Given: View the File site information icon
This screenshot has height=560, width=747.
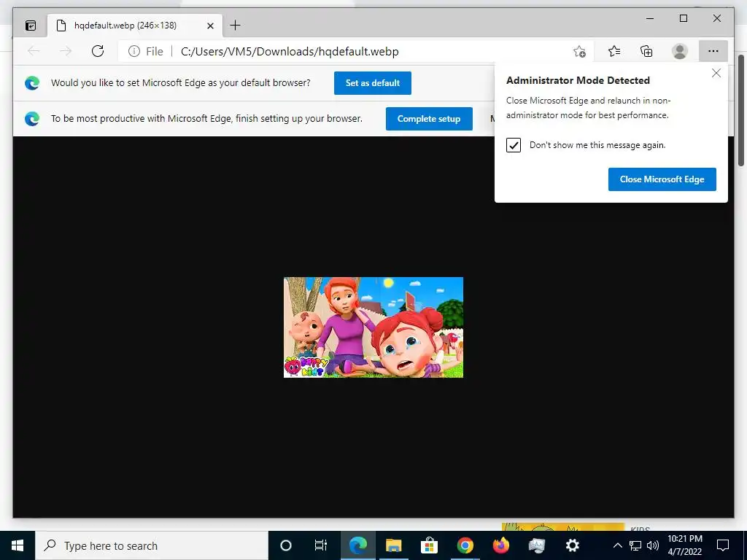Looking at the screenshot, I should pos(134,52).
